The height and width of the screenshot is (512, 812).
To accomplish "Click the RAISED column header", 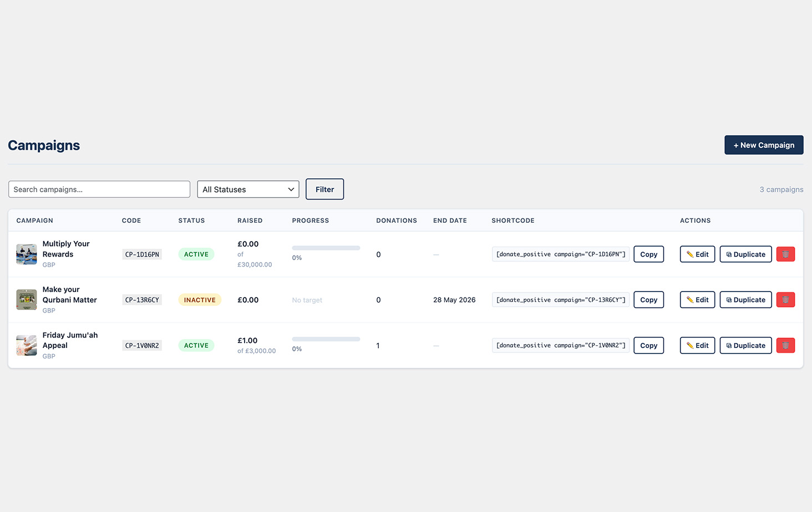I will tap(250, 221).
